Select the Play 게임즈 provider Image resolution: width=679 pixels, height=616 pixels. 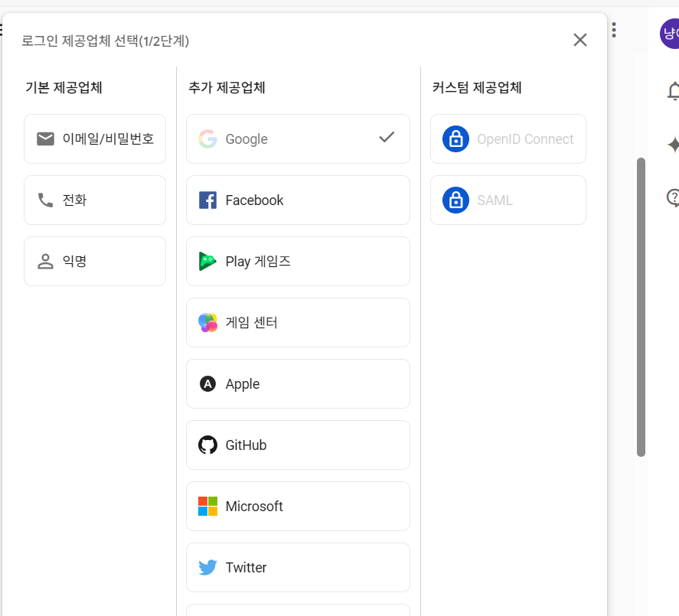point(298,261)
